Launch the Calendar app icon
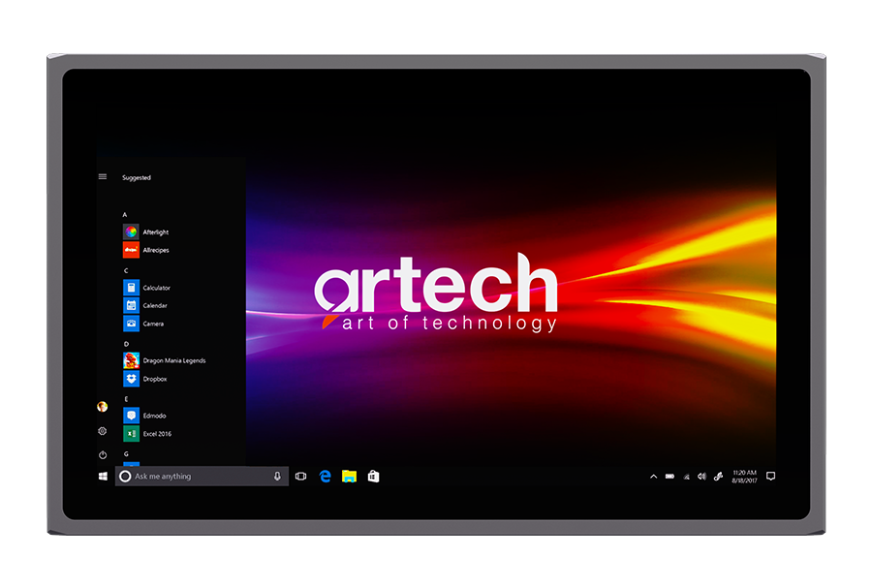 click(131, 305)
